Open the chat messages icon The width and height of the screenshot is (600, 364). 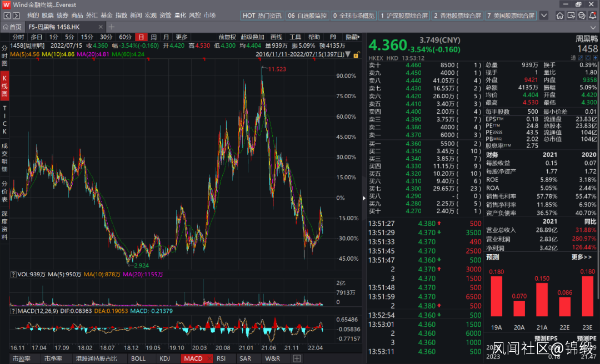(x=582, y=16)
